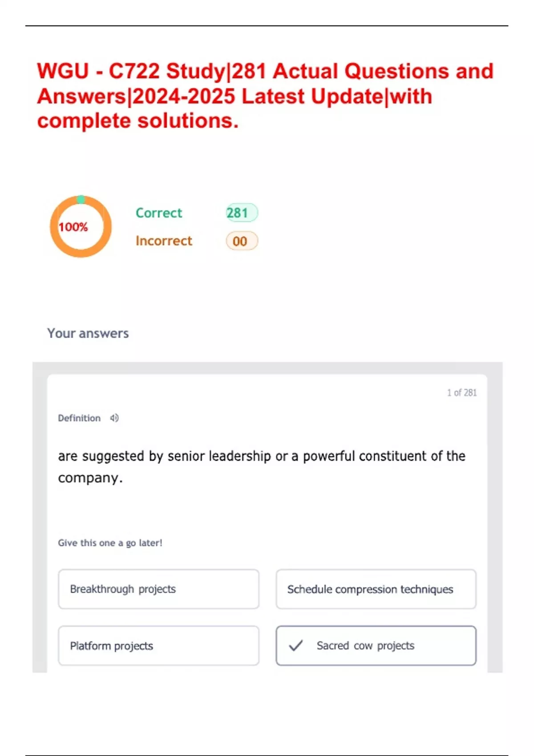Click the 1 of 281 question counter
Screen dimensions: 534x756
461,393
